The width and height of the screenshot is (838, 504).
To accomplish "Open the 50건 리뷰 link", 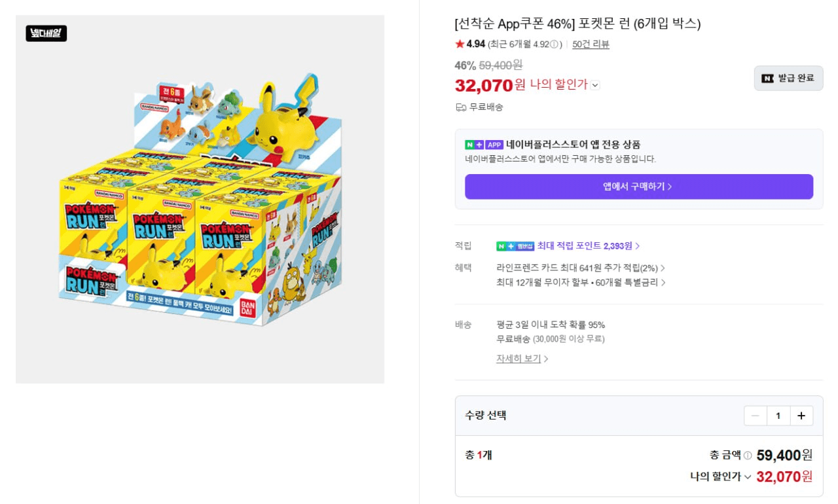I will click(591, 45).
